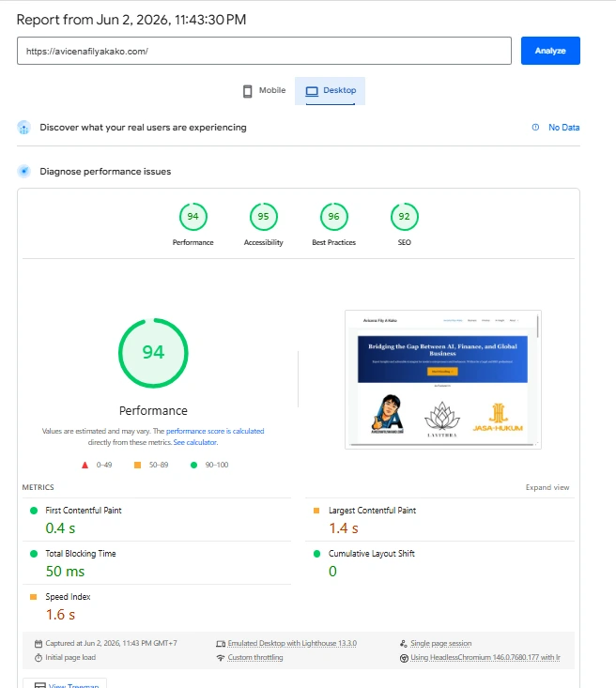This screenshot has height=688, width=616.
Task: Click the 0.4 s FCP value
Action: 60,528
